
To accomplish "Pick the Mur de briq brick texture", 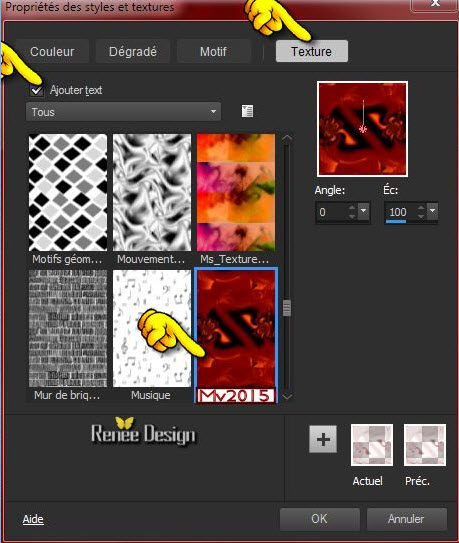I will click(x=68, y=328).
